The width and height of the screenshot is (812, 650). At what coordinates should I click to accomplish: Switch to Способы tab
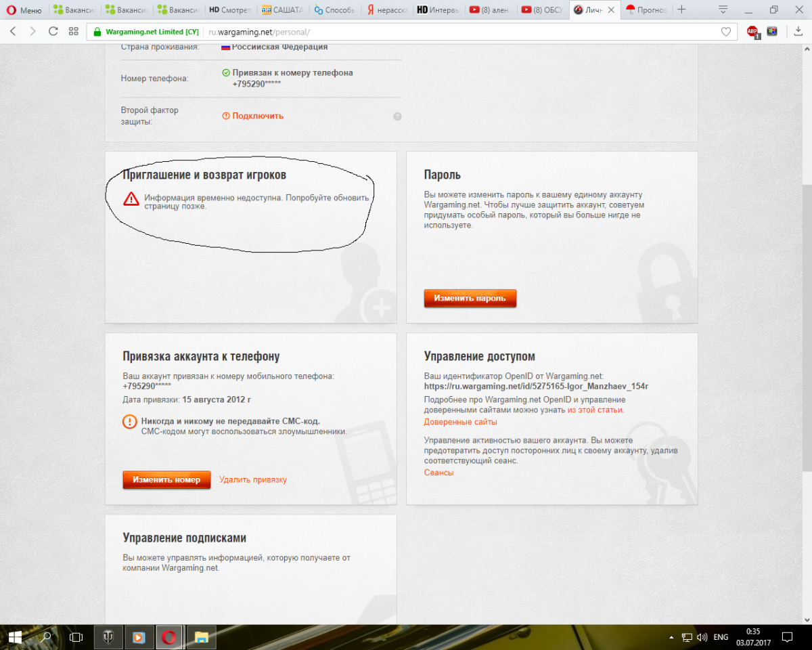[334, 10]
